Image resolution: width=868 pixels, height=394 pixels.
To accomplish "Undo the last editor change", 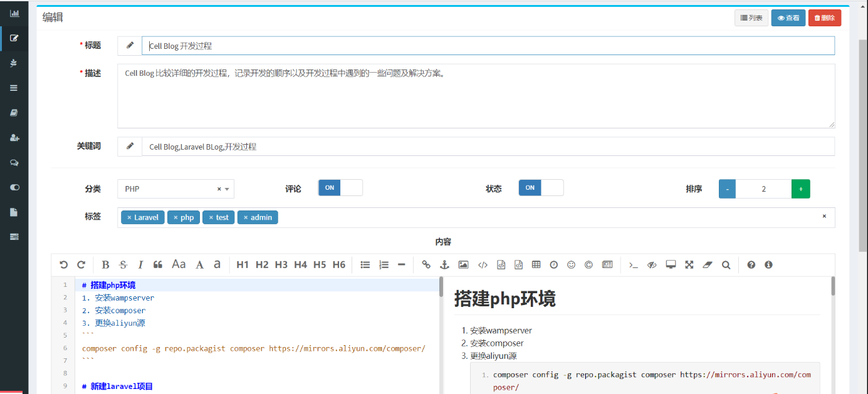I will click(63, 265).
